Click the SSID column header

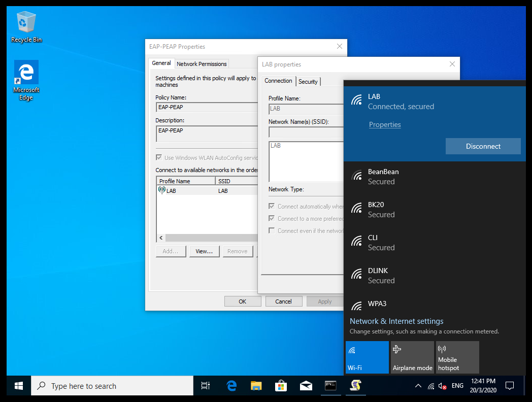point(237,181)
